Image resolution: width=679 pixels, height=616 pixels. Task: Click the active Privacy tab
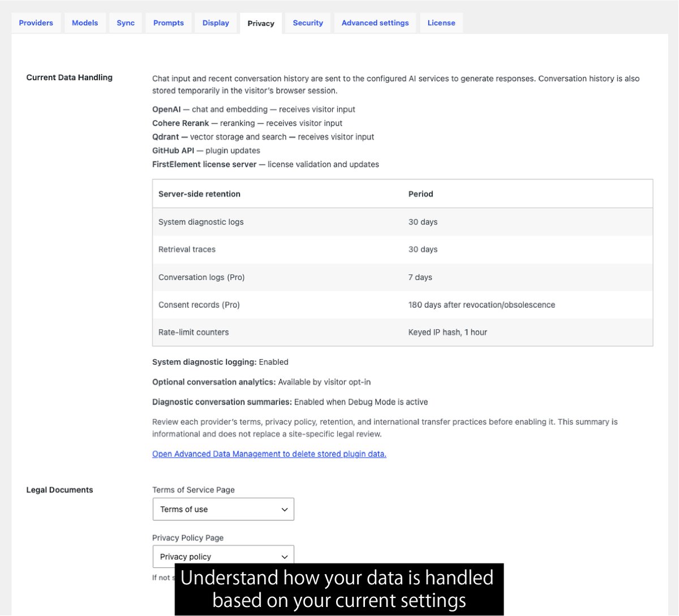point(261,23)
